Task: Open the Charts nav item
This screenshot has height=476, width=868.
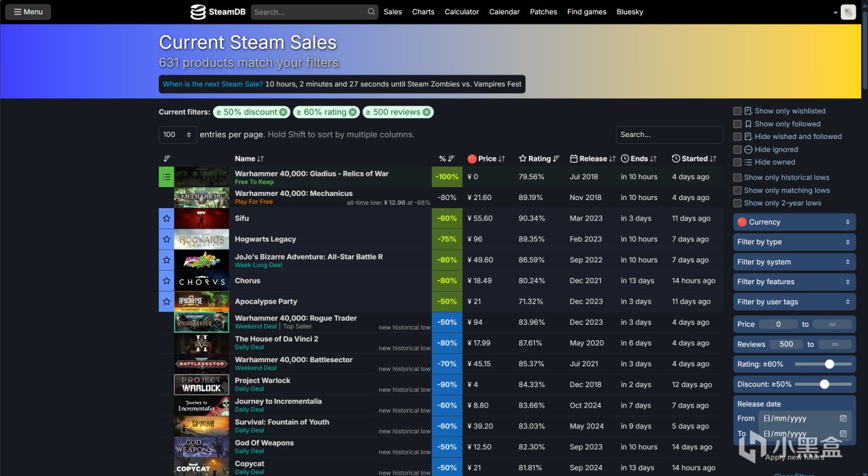Action: pyautogui.click(x=423, y=12)
